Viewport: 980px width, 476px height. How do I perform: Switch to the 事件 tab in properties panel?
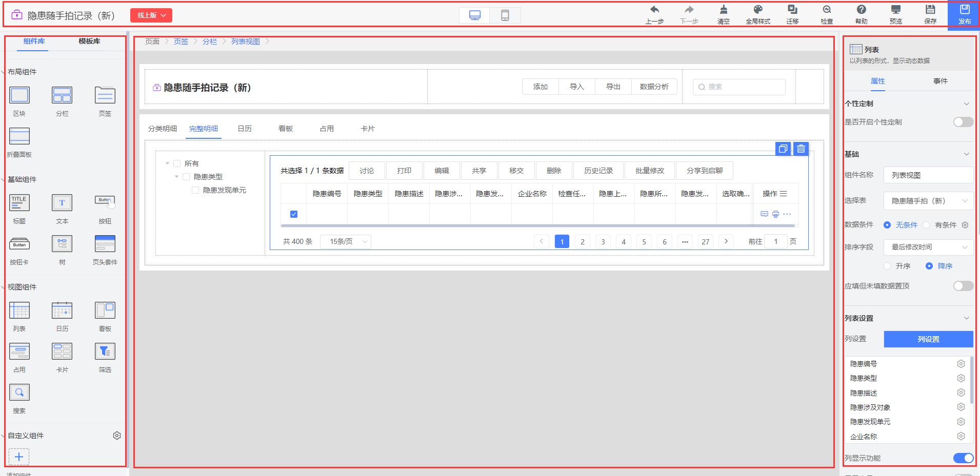pyautogui.click(x=940, y=81)
